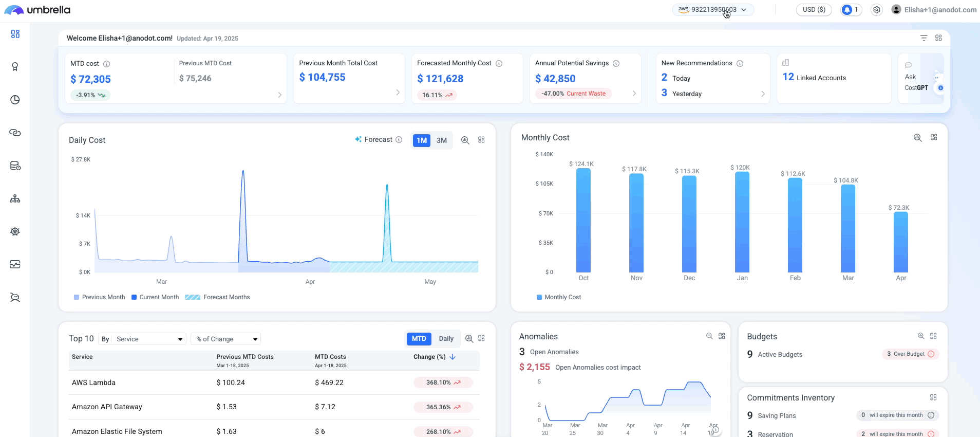Image resolution: width=980 pixels, height=437 pixels.
Task: Open the AWS account selector dropdown
Action: [713, 10]
